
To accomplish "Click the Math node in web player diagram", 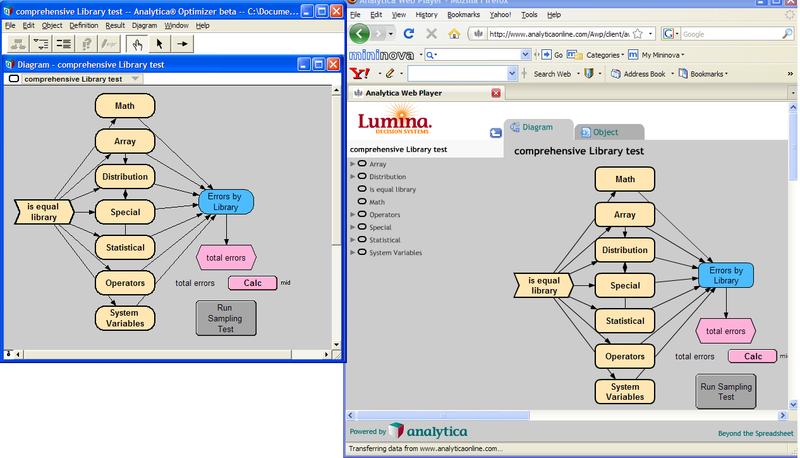I will [x=625, y=180].
